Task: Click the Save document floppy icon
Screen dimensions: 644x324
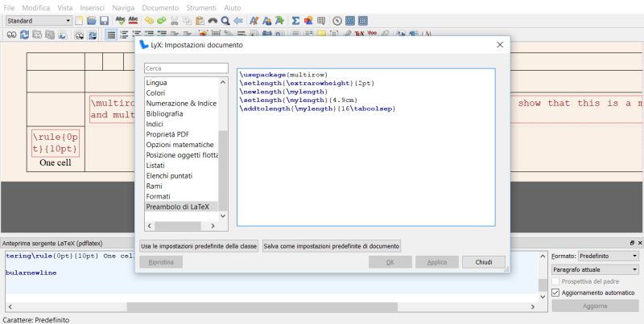Action: pos(104,21)
